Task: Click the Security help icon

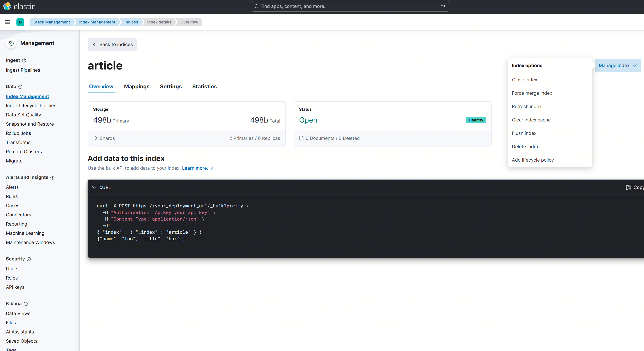Action: point(29,259)
